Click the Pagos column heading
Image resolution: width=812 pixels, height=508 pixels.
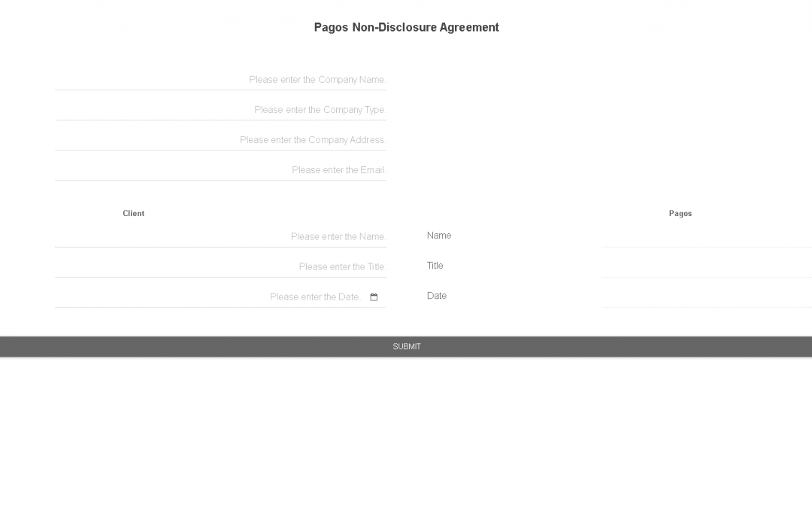(x=680, y=214)
